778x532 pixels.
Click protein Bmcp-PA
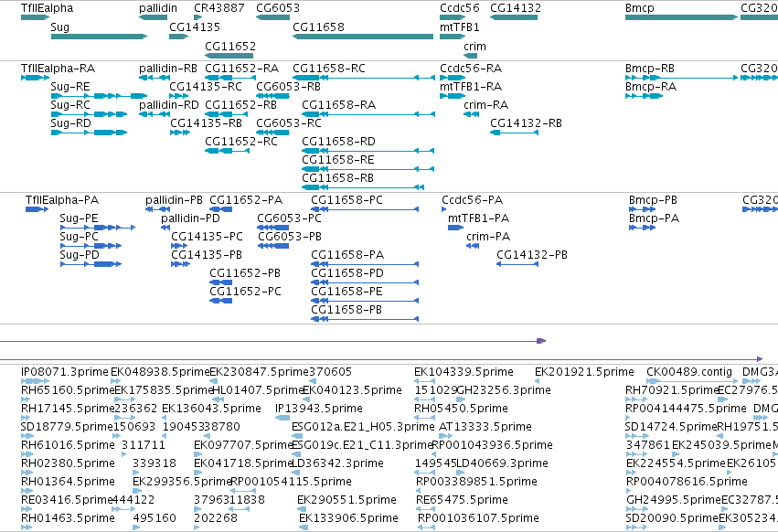tap(643, 228)
